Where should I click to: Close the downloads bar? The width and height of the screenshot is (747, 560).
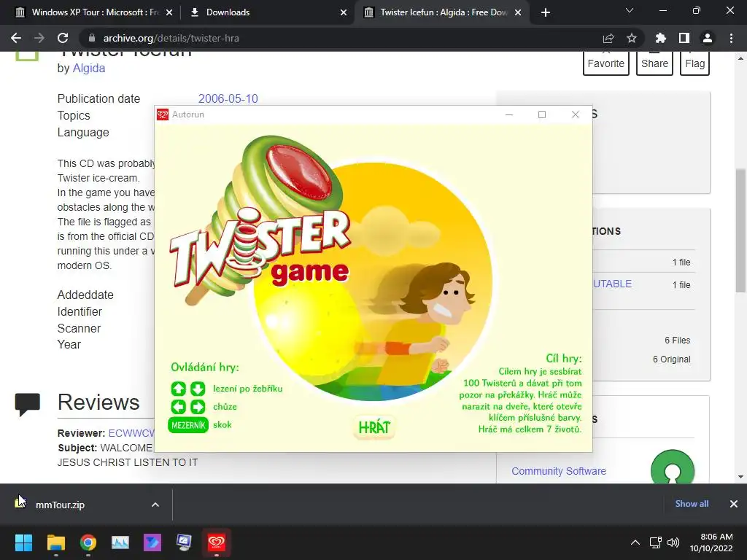tap(734, 504)
